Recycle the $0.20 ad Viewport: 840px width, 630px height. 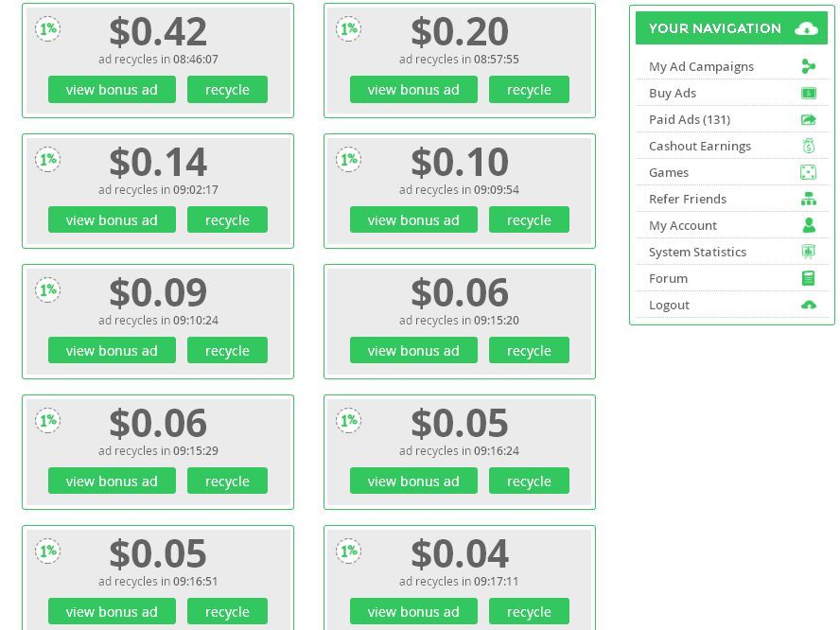tap(529, 90)
